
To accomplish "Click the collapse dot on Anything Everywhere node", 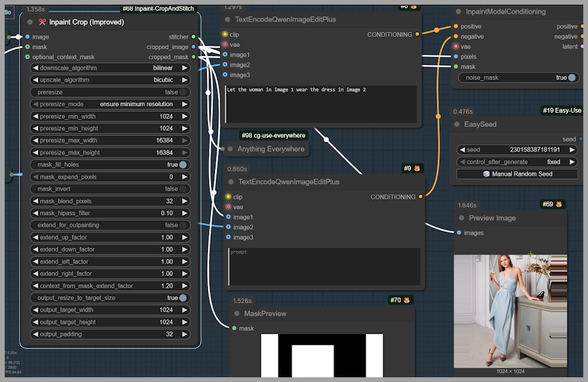I will pyautogui.click(x=230, y=149).
